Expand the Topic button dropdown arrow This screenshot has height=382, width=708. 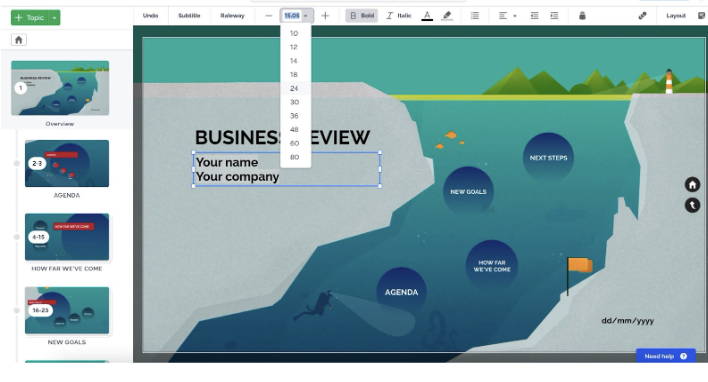coord(54,18)
